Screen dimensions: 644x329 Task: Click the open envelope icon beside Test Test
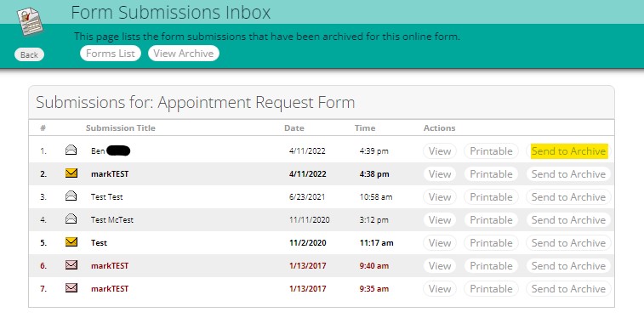click(71, 196)
